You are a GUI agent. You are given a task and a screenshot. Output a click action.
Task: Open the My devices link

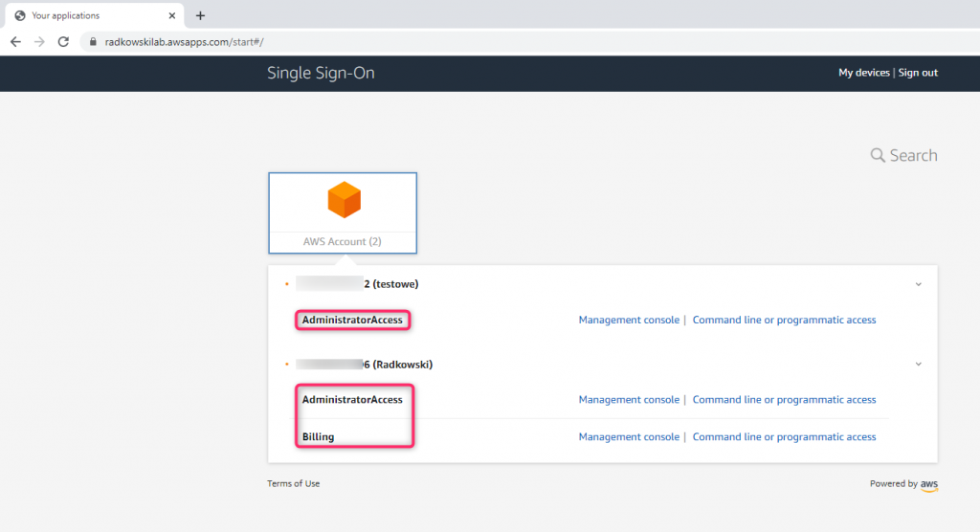pos(864,73)
